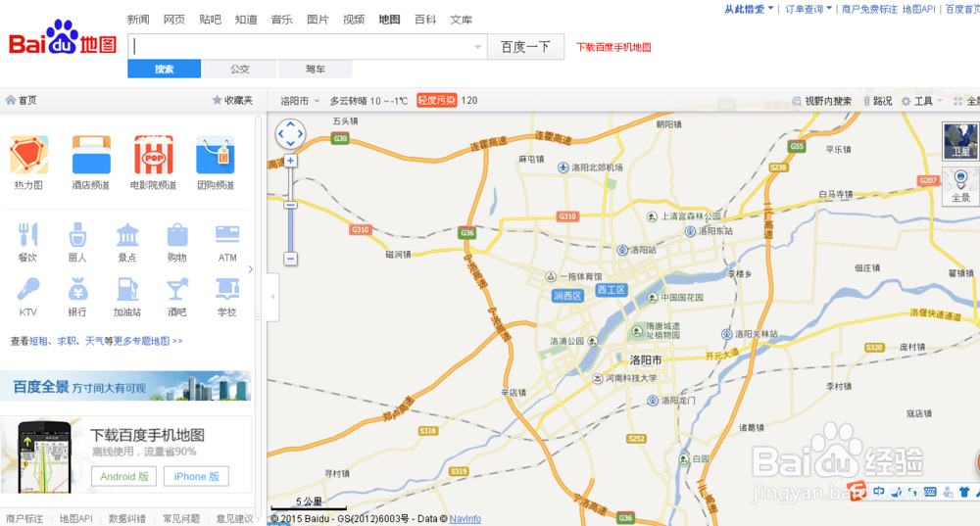Viewport: 980px width, 526px height.
Task: Zoom out with the minus button
Action: [x=291, y=259]
